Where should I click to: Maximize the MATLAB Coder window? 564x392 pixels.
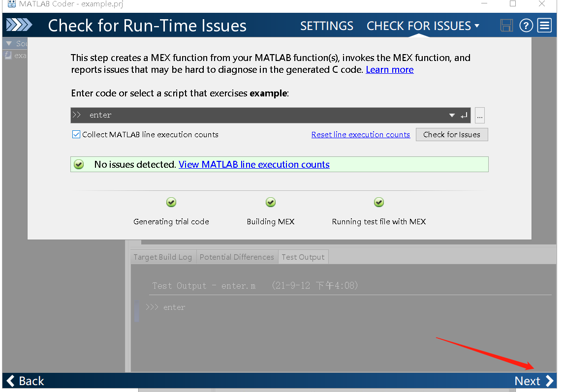tap(513, 4)
